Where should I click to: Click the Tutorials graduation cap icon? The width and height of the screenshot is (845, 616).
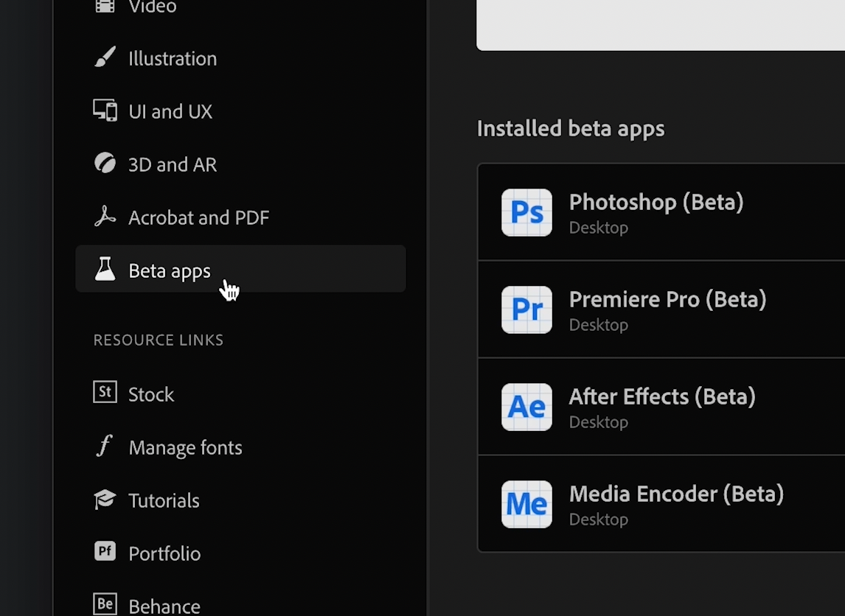point(105,499)
